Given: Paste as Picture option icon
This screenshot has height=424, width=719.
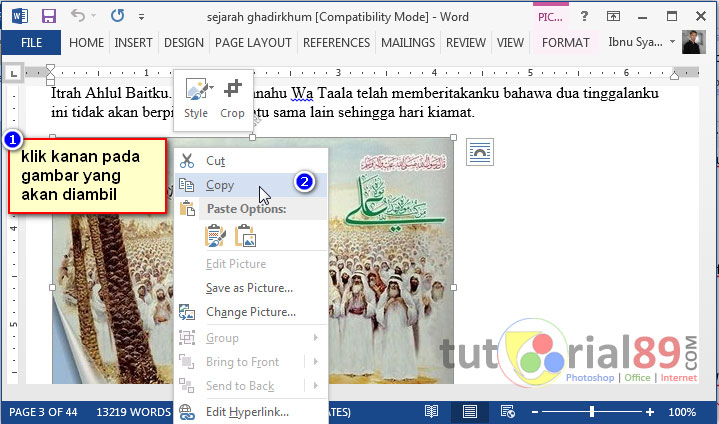Looking at the screenshot, I should (245, 236).
